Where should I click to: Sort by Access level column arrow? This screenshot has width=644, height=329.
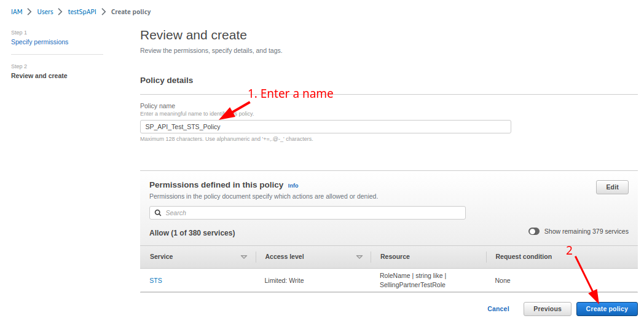coord(359,257)
